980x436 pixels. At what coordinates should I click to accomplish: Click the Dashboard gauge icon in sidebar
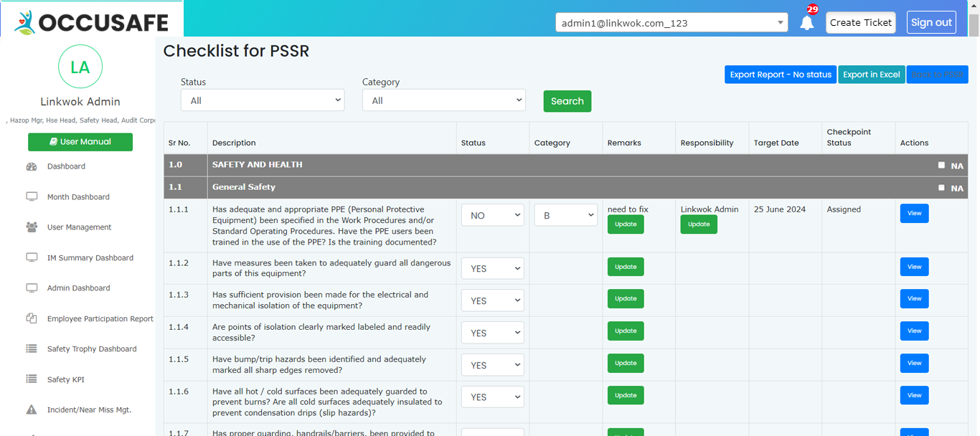coord(32,166)
